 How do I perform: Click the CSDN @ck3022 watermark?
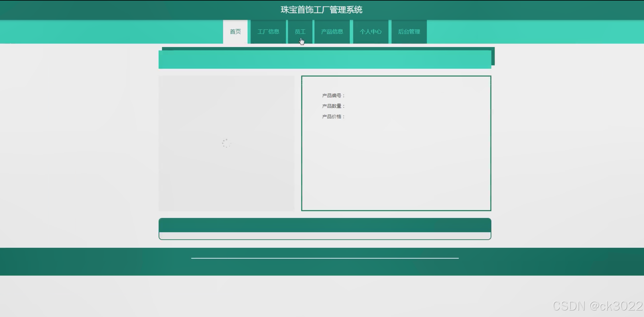[597, 306]
